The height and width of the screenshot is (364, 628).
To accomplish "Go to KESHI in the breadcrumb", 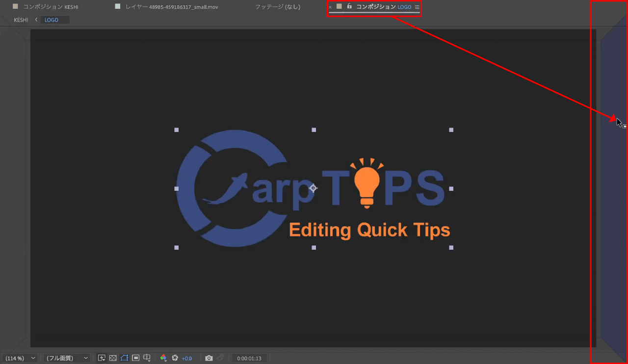I will coord(21,20).
